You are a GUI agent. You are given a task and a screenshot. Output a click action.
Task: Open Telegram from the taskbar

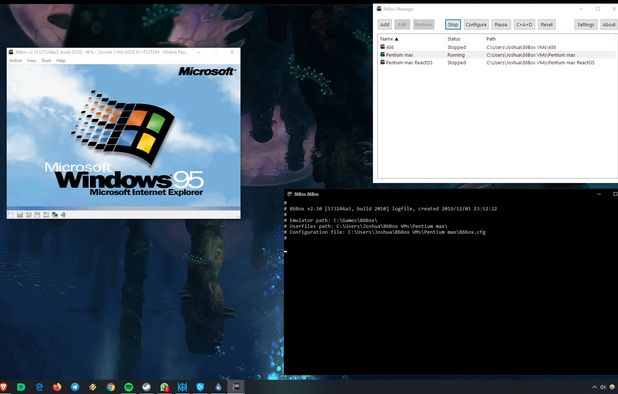(x=74, y=387)
